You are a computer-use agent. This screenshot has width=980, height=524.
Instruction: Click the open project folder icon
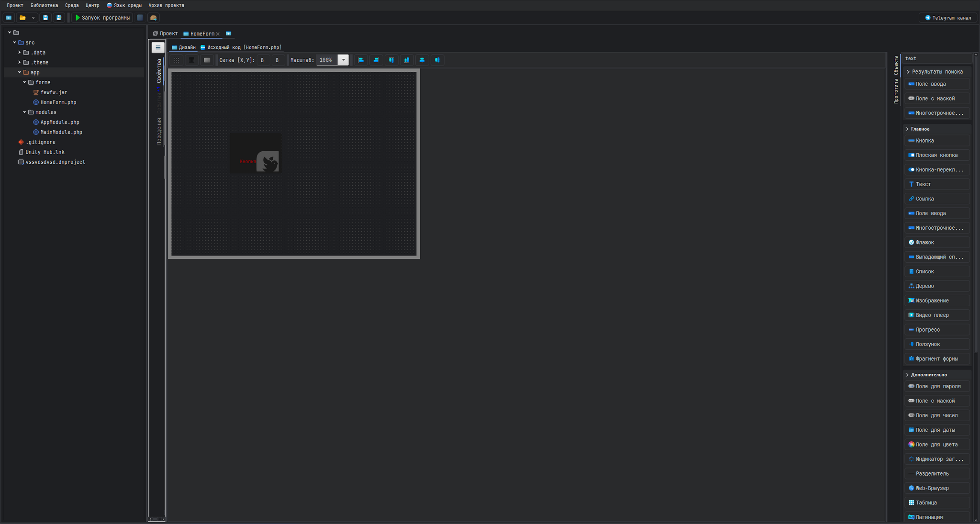pyautogui.click(x=22, y=18)
